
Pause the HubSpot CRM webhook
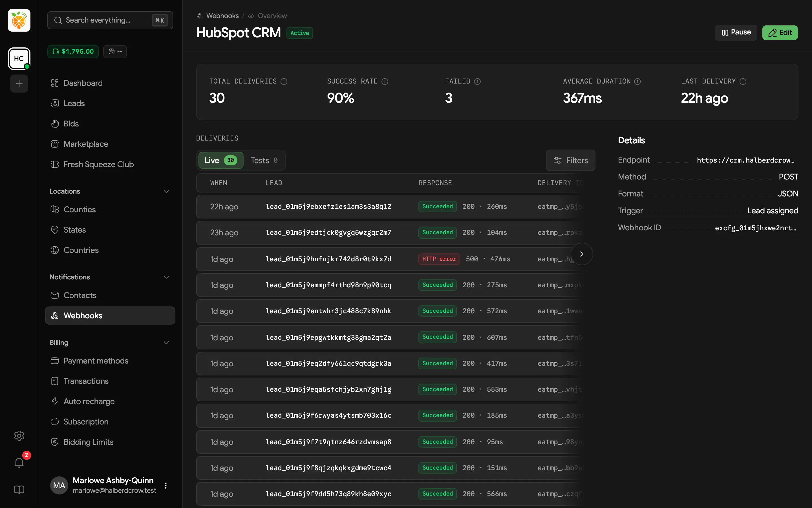pos(736,32)
